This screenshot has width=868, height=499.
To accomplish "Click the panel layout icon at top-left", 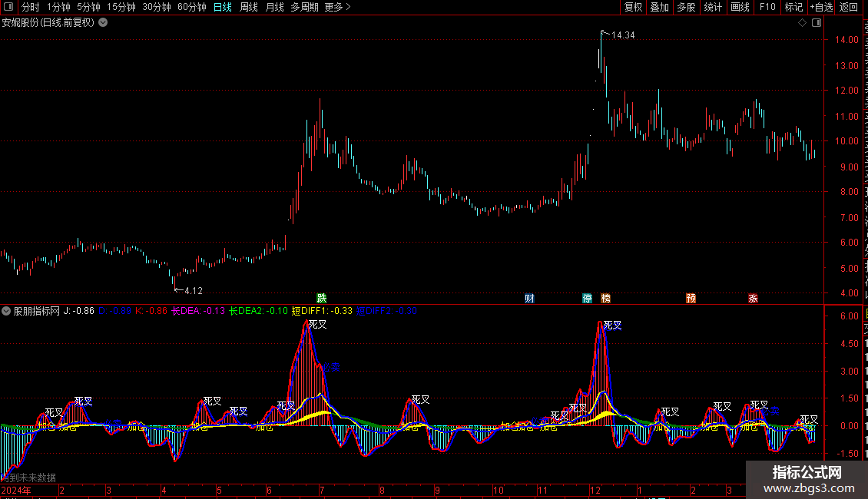I will coord(8,7).
